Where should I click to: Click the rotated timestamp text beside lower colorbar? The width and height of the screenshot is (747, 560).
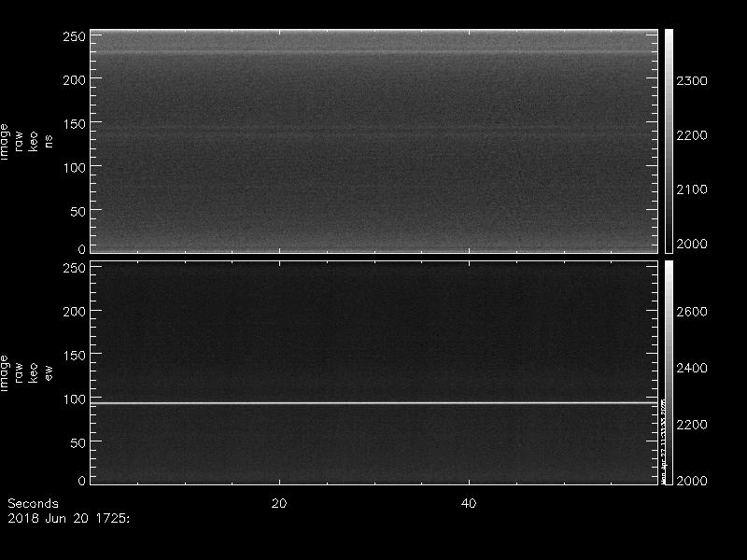[662, 441]
